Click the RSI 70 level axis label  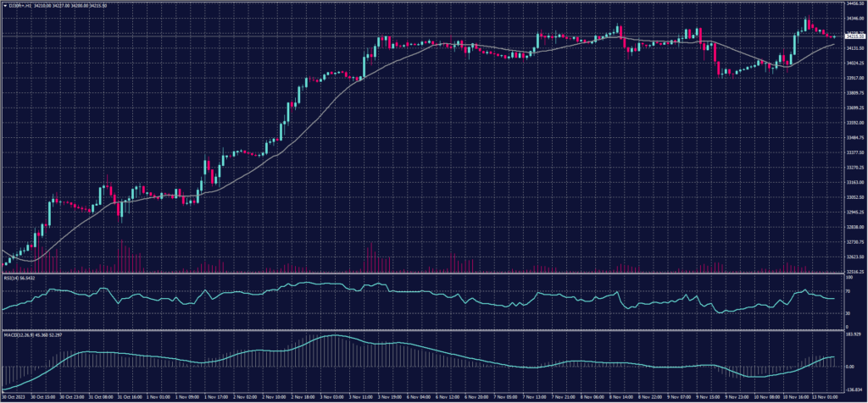[x=847, y=290]
